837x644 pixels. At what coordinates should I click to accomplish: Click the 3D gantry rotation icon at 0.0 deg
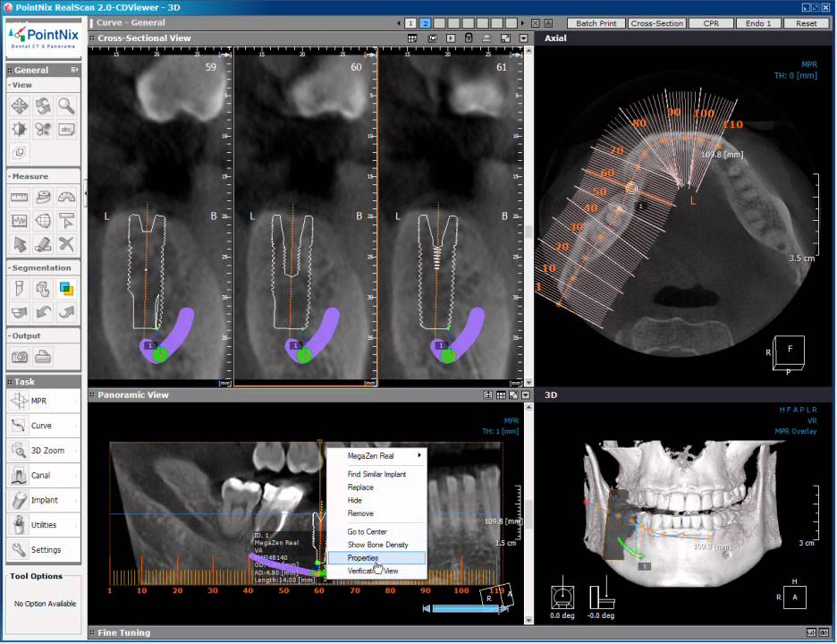pos(562,597)
